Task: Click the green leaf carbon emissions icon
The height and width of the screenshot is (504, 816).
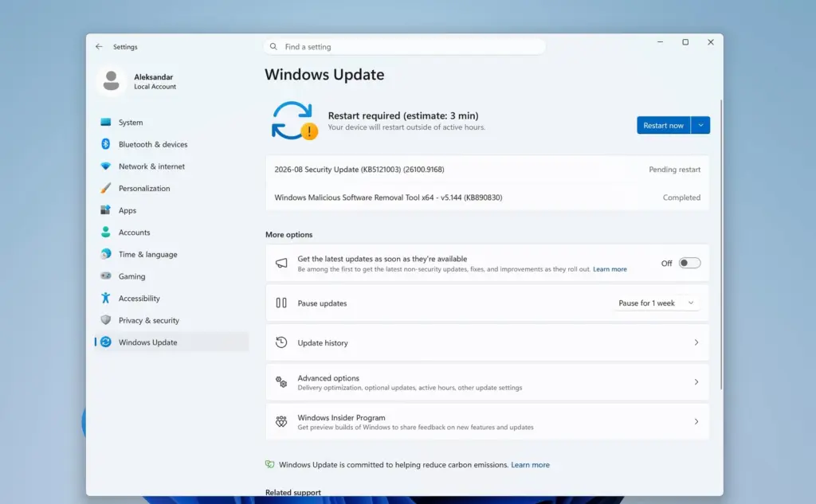Action: [x=269, y=464]
